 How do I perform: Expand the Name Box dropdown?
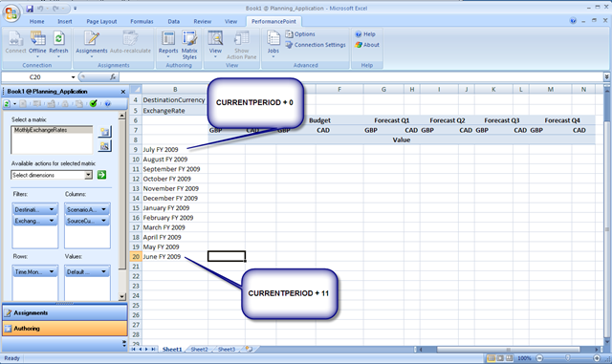pyautogui.click(x=73, y=77)
